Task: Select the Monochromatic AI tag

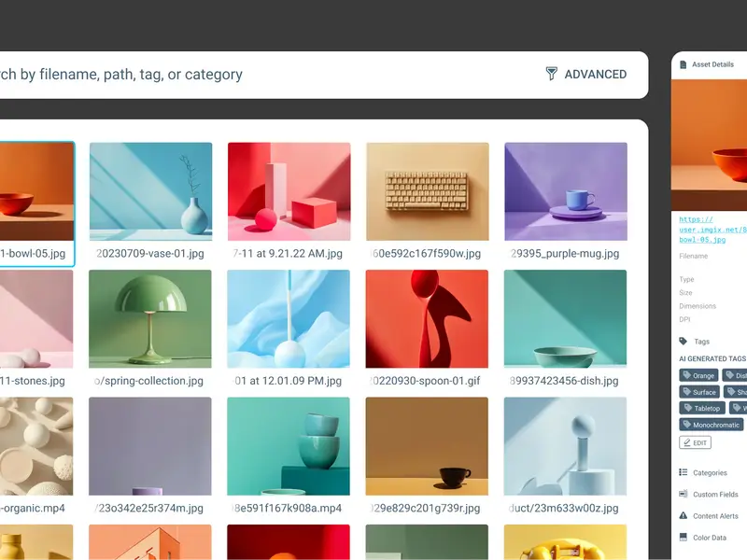Action: (x=712, y=425)
